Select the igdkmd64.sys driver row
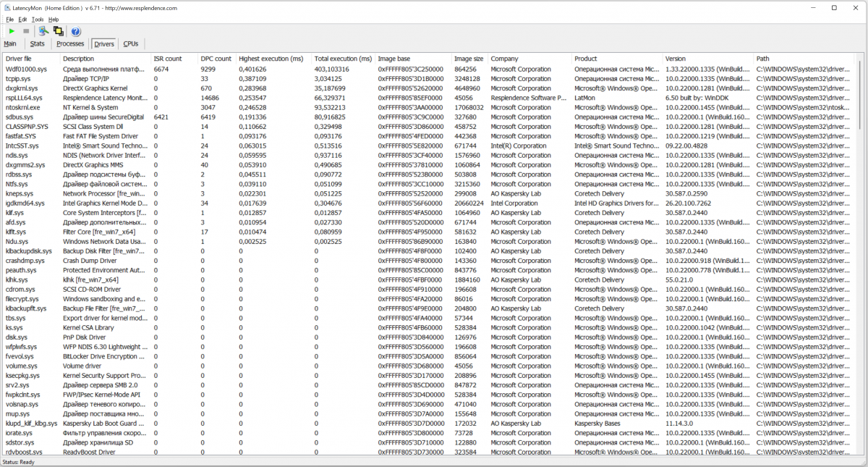This screenshot has height=467, width=868. 429,203
